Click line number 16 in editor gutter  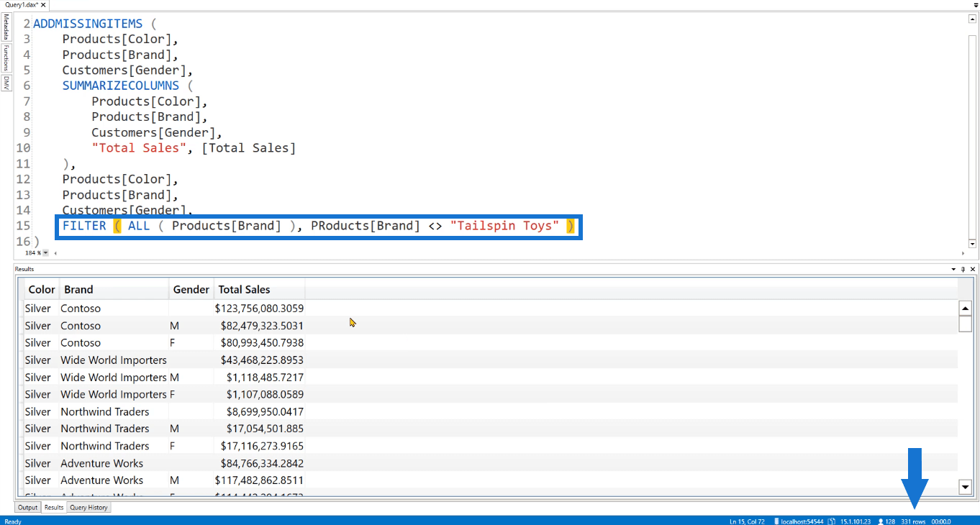click(x=22, y=242)
